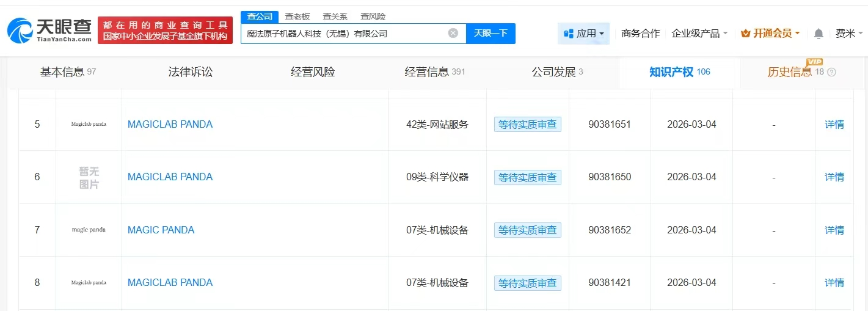Viewport: 868px width, 311px height.
Task: Clear the search box with the X icon
Action: pos(453,33)
